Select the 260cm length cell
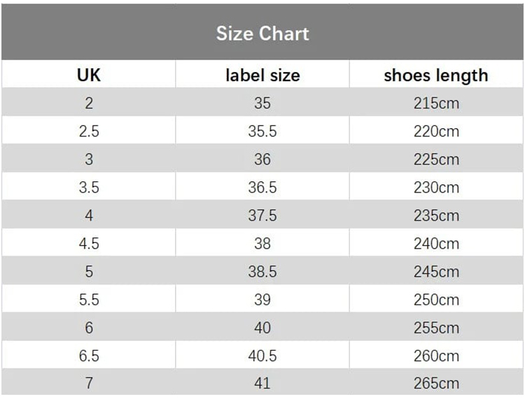 pyautogui.click(x=435, y=355)
